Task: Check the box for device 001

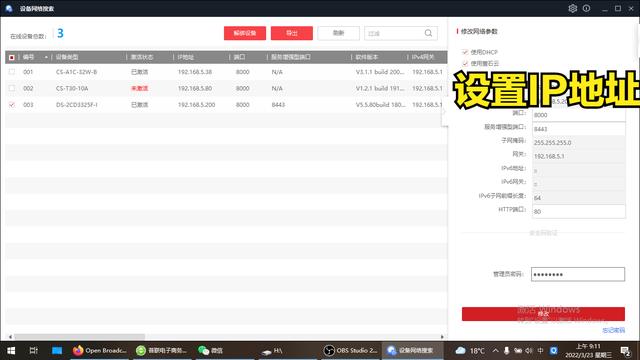Action: click(x=12, y=72)
